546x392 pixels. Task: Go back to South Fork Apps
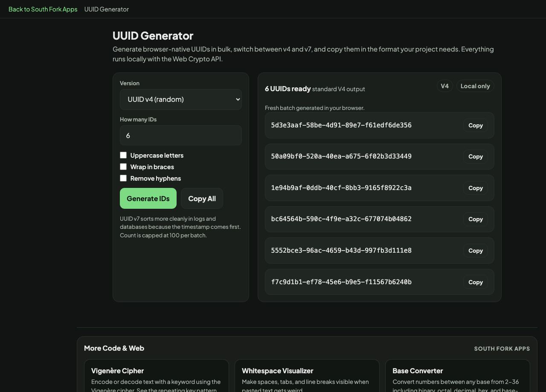43,9
